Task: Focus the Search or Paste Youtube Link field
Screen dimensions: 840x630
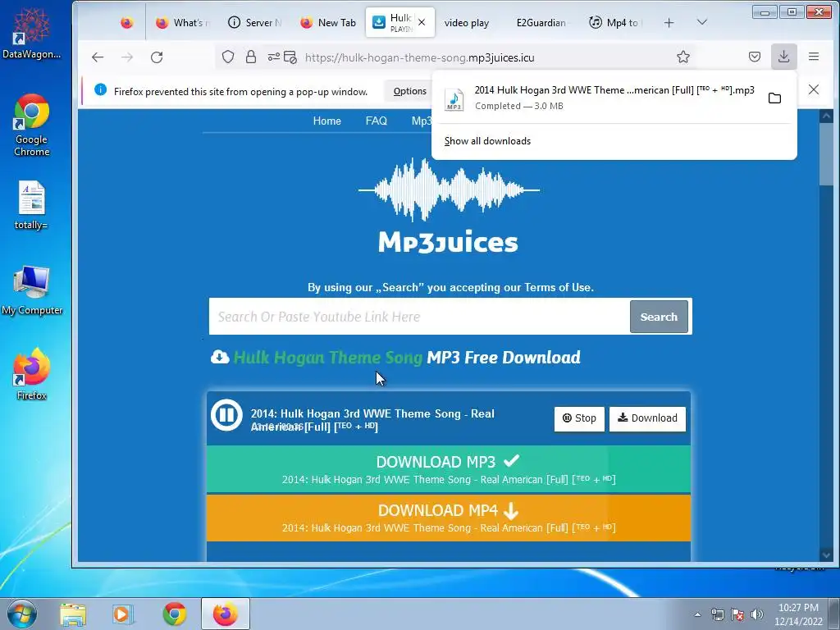Action: click(419, 317)
